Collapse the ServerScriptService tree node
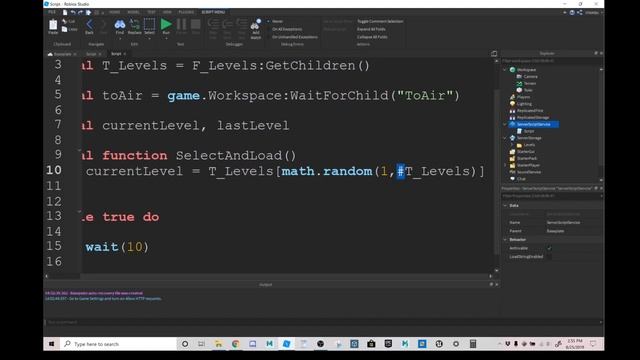Image resolution: width=640 pixels, height=360 pixels. pos(505,124)
